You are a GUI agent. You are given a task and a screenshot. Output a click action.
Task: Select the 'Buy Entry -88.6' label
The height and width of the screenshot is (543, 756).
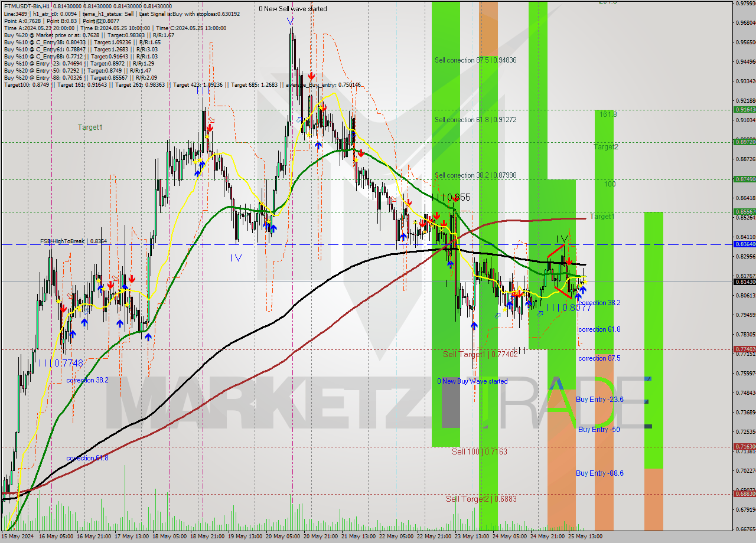[600, 473]
